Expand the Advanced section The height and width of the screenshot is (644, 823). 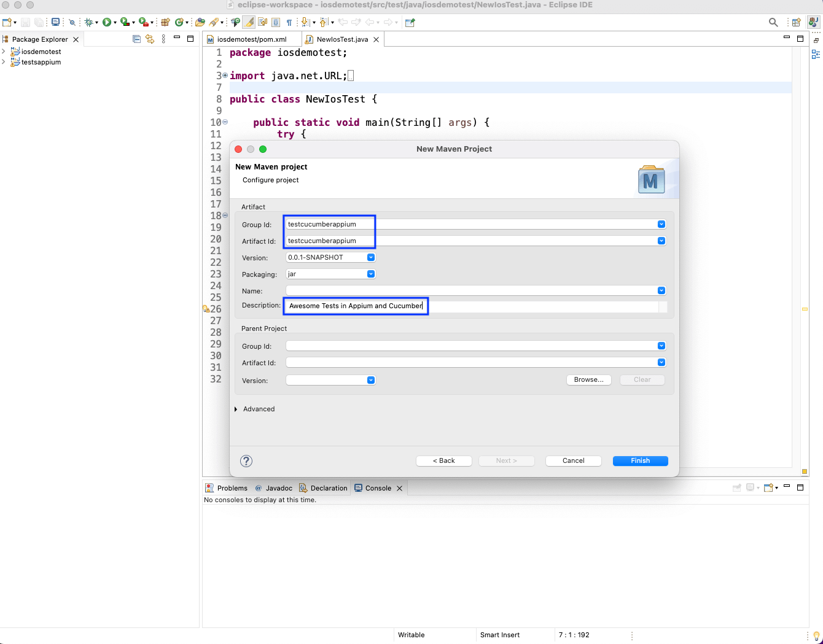pos(236,409)
